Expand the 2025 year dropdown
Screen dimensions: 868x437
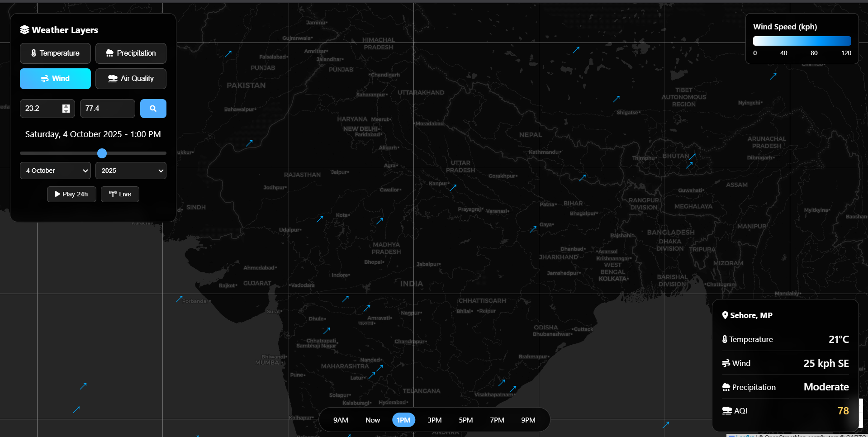(x=131, y=171)
